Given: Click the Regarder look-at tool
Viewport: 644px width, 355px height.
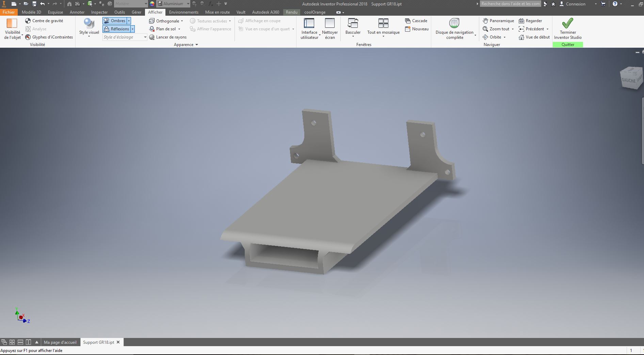Looking at the screenshot, I should (530, 21).
